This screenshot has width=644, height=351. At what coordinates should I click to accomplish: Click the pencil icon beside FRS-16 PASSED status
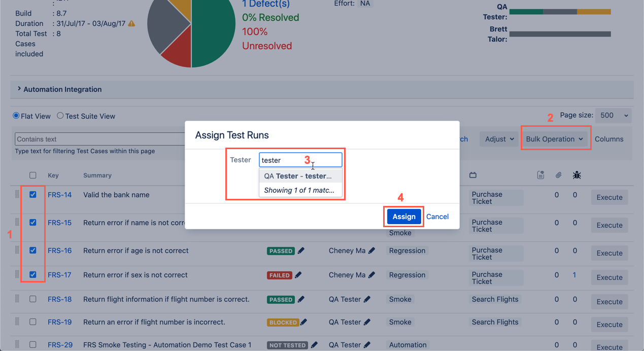[x=301, y=251]
